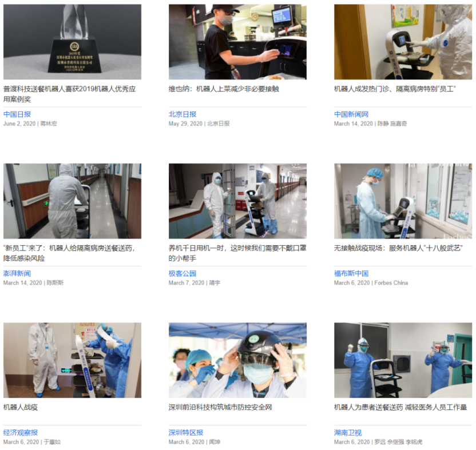Open headline 机器人为患者送餐送药
Viewport: 476px width, 450px height.
click(x=400, y=407)
